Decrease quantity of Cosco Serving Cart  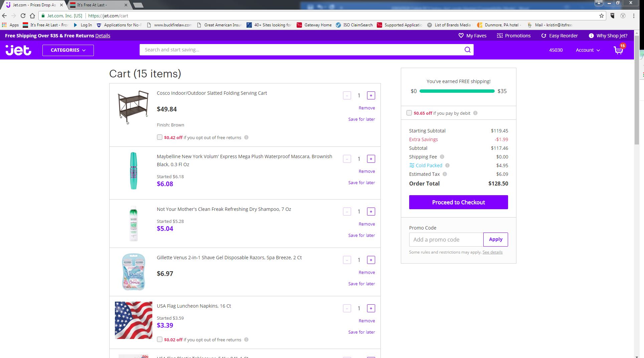(347, 95)
